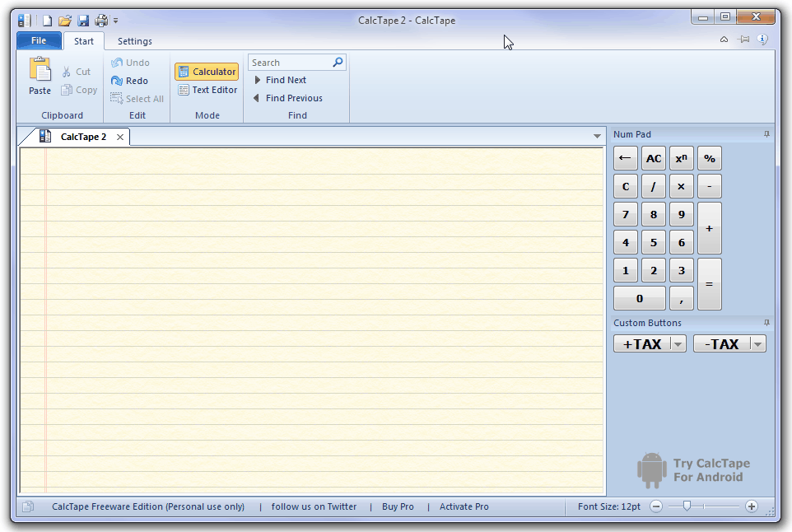Pin the ribbon using the pushpin icon
This screenshot has height=532, width=792.
click(743, 40)
